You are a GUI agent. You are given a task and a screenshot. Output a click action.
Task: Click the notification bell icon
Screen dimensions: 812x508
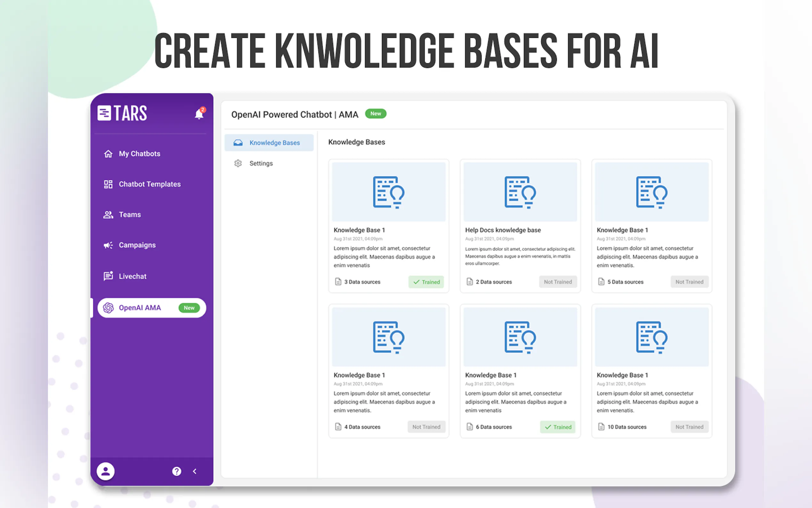pyautogui.click(x=199, y=114)
